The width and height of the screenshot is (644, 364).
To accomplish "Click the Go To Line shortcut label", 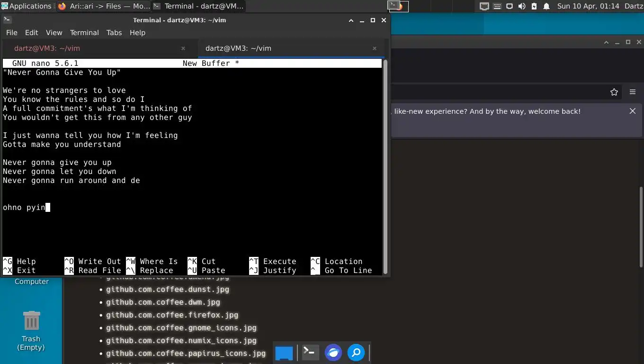I will 341,271.
